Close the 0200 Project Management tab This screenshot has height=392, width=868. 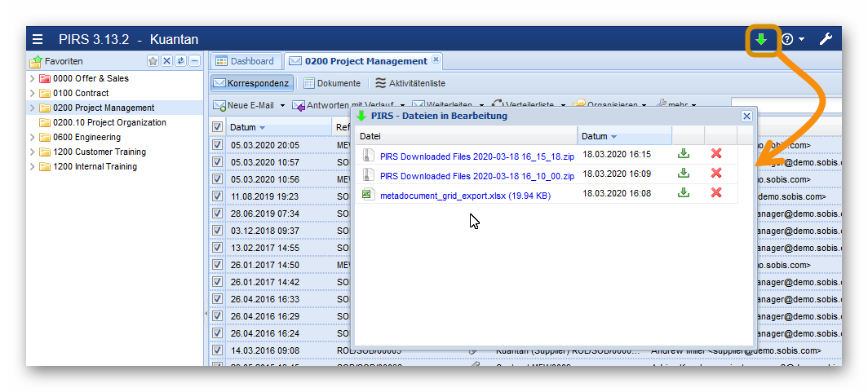[x=436, y=59]
